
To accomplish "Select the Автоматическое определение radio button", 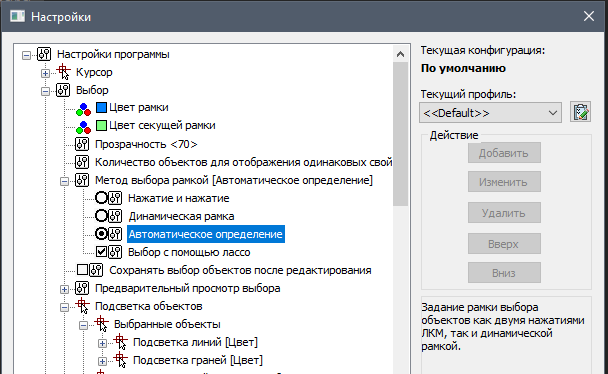I will [101, 234].
